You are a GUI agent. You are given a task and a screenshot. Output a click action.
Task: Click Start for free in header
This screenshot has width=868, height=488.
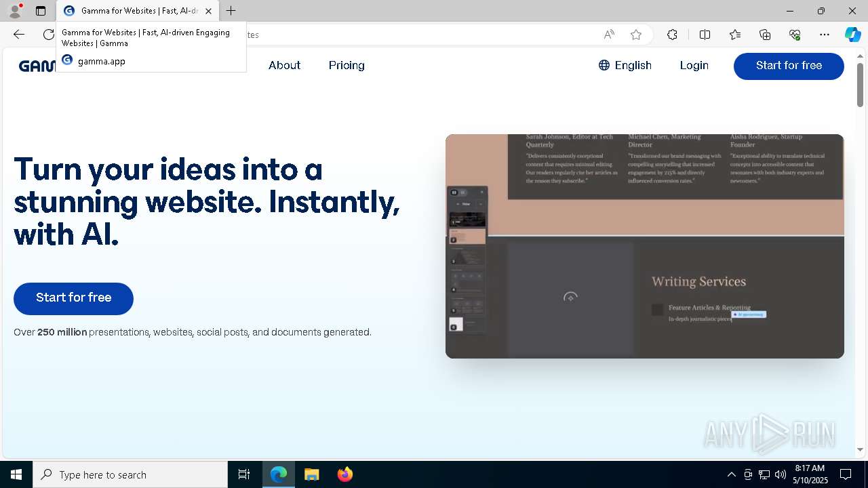789,66
